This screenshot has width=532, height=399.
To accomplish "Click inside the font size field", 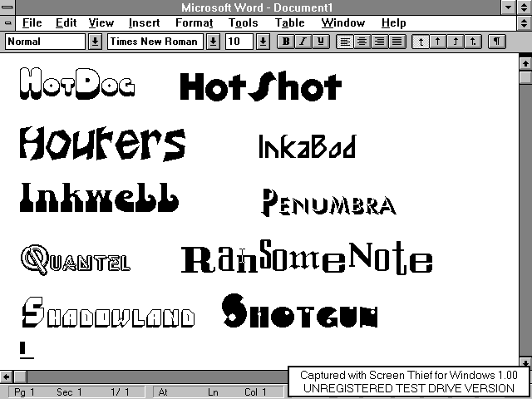I will (x=239, y=41).
